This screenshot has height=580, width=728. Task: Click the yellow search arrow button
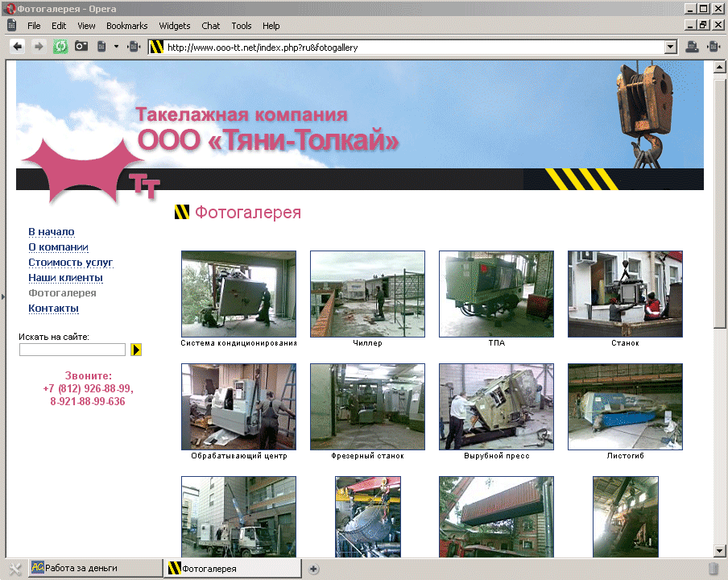click(x=136, y=350)
